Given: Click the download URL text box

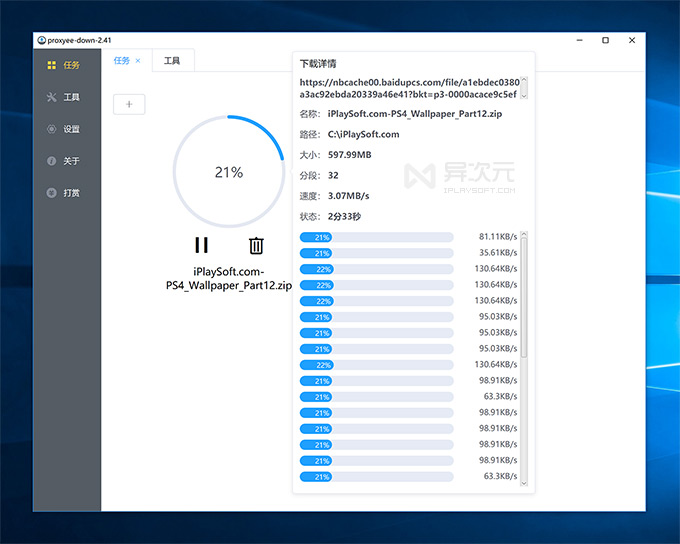Looking at the screenshot, I should coord(407,88).
